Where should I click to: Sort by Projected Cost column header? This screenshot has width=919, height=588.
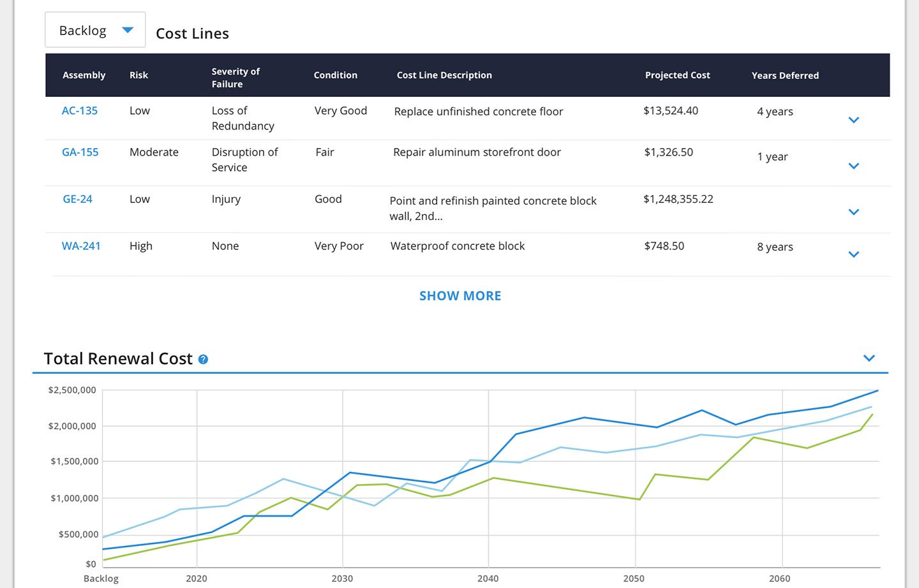677,75
